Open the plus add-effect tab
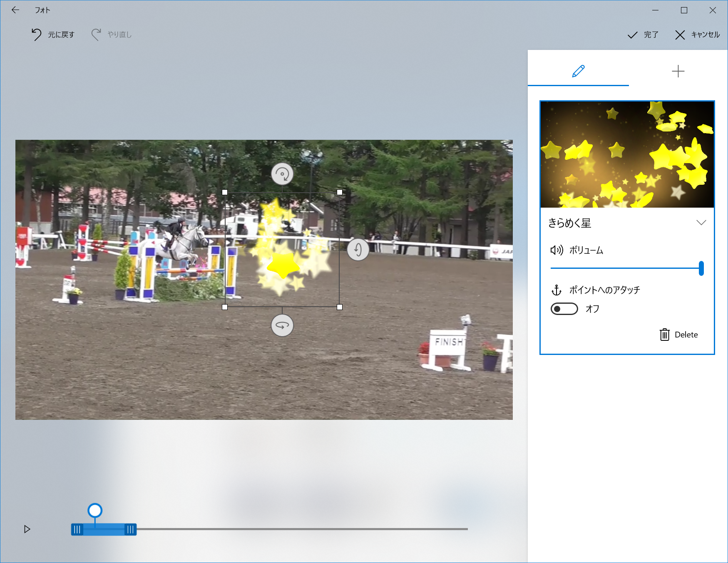Screen dimensions: 728x563 pos(678,71)
